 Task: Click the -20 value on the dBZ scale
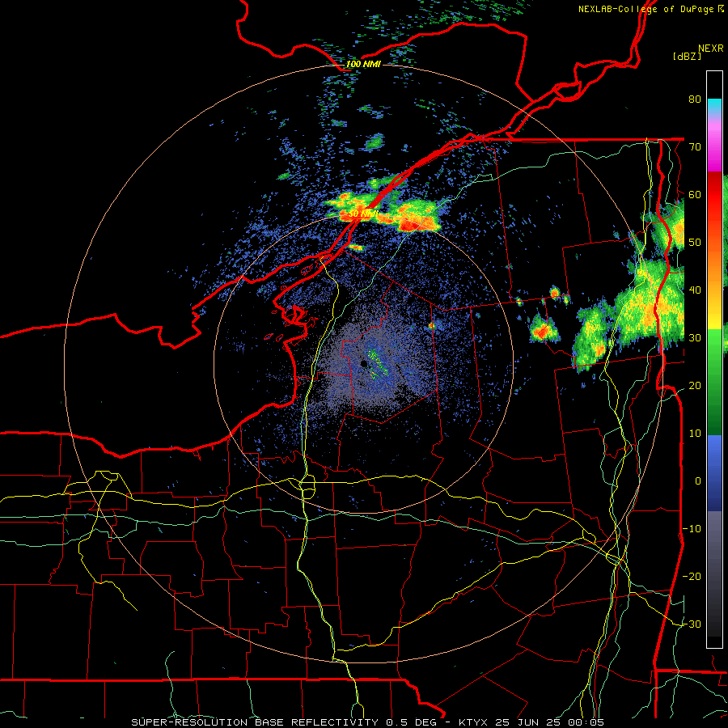click(x=692, y=576)
